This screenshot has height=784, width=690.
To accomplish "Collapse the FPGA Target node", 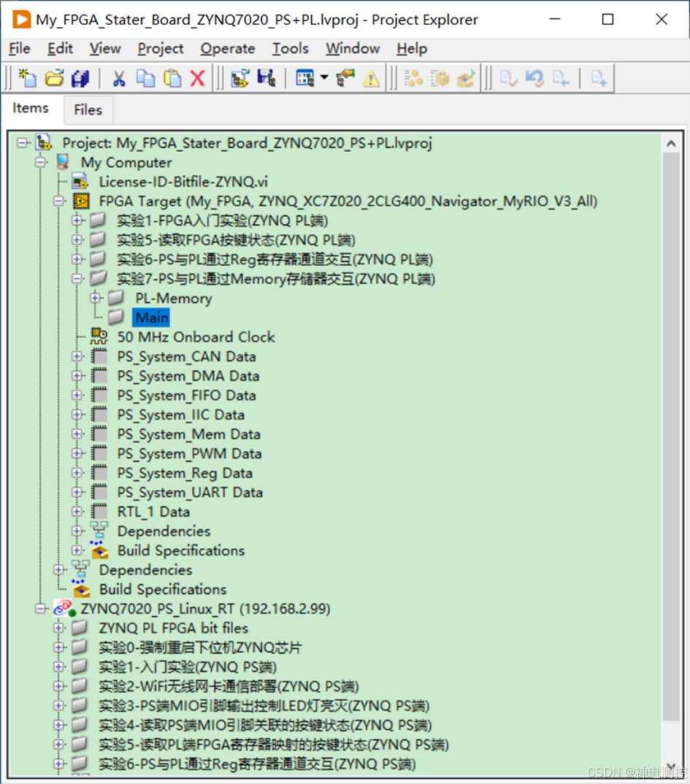I will click(x=58, y=201).
